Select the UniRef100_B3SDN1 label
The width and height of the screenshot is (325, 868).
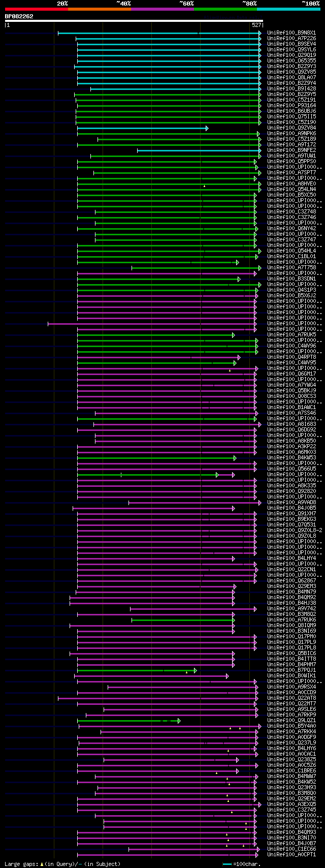click(291, 279)
